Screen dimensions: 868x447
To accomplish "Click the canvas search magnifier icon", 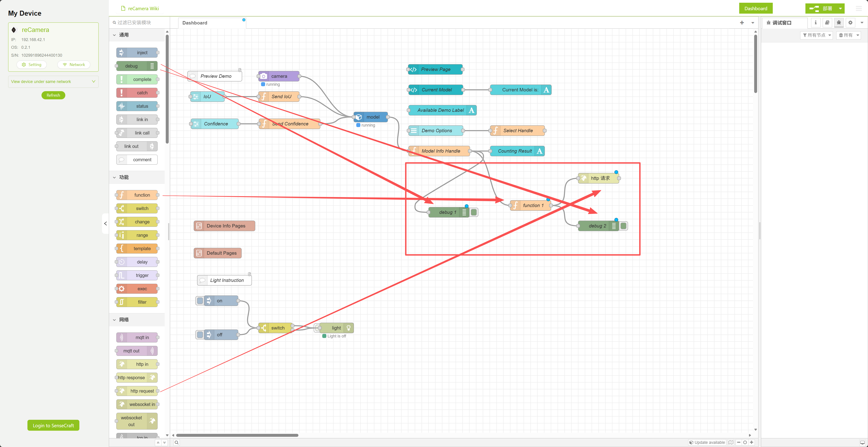I will [x=177, y=442].
